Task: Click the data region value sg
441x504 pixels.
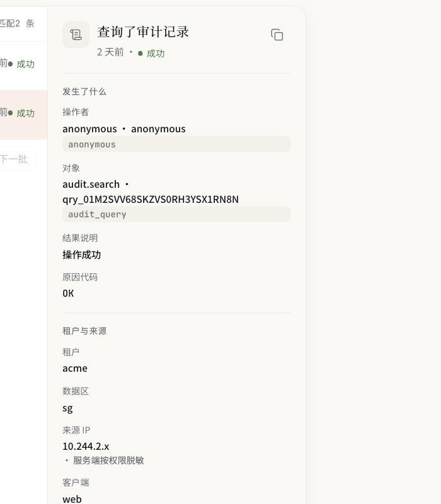Action: (67, 408)
